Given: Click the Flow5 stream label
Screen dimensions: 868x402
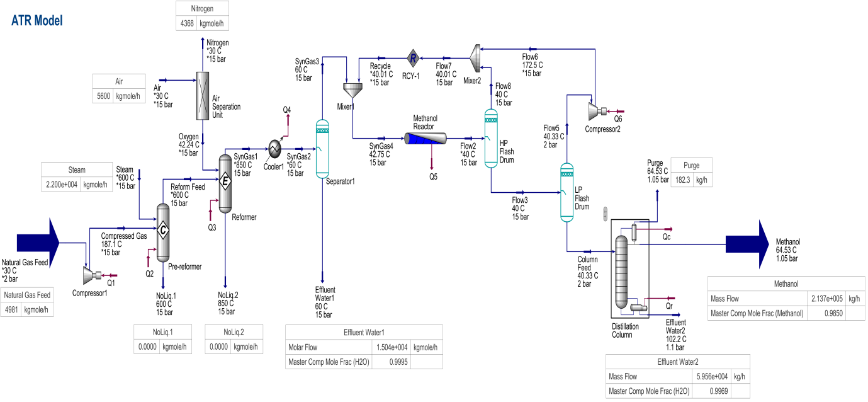Looking at the screenshot, I should [x=551, y=128].
